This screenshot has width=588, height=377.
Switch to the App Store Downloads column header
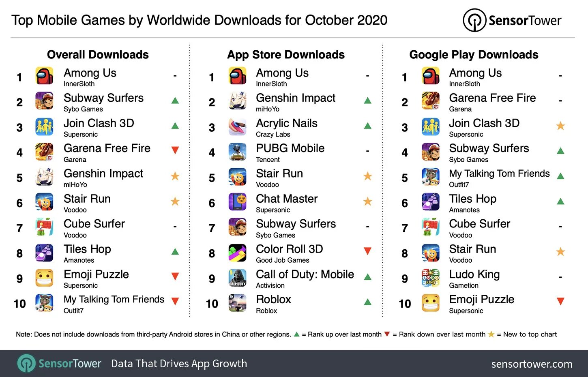tap(285, 54)
